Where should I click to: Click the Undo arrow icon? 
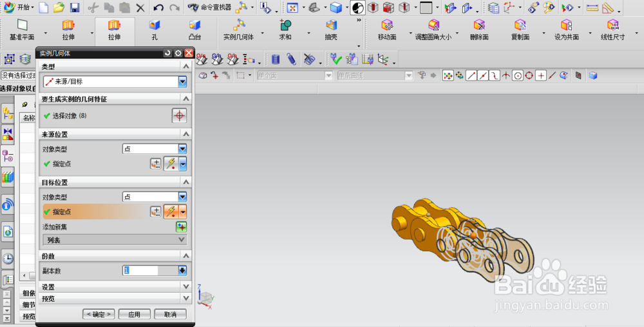(x=158, y=7)
